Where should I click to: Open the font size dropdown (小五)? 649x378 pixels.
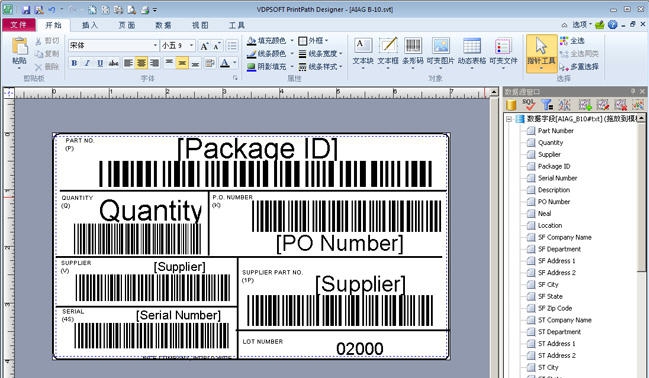point(192,45)
